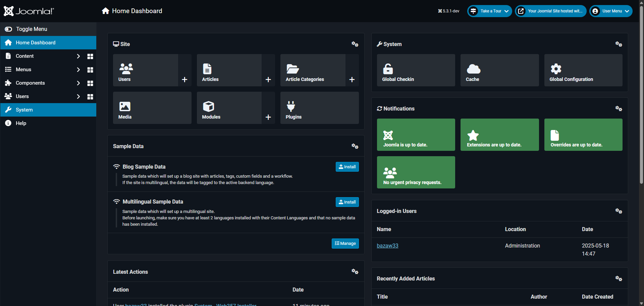The image size is (644, 306).
Task: Add a new user with plus icon
Action: pyautogui.click(x=184, y=80)
